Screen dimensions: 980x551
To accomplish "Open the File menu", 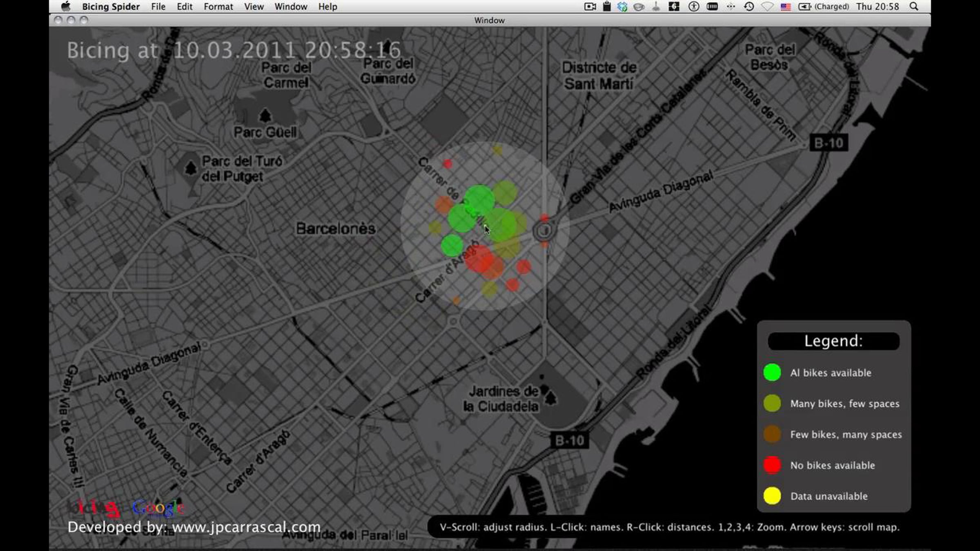I will tap(158, 7).
